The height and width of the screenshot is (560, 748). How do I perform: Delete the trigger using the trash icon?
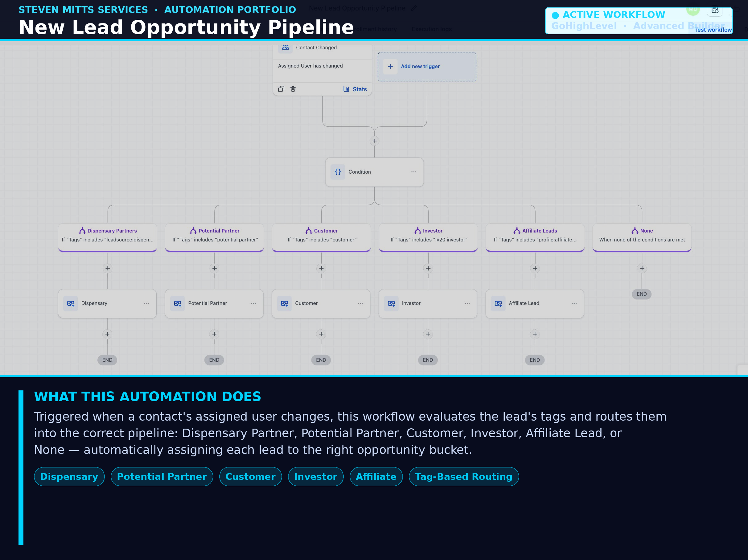coord(293,89)
